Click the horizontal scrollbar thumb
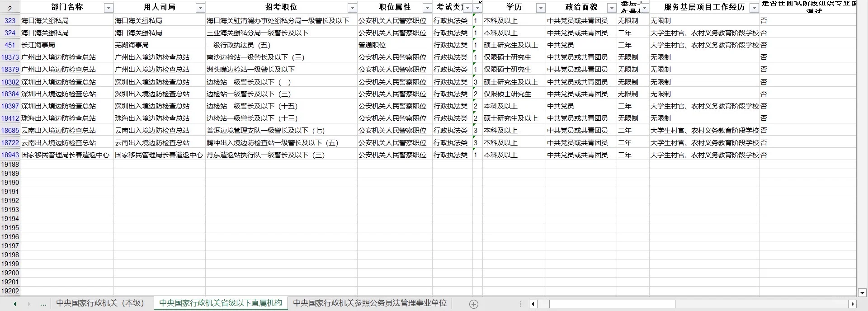The height and width of the screenshot is (311, 868). pos(612,304)
